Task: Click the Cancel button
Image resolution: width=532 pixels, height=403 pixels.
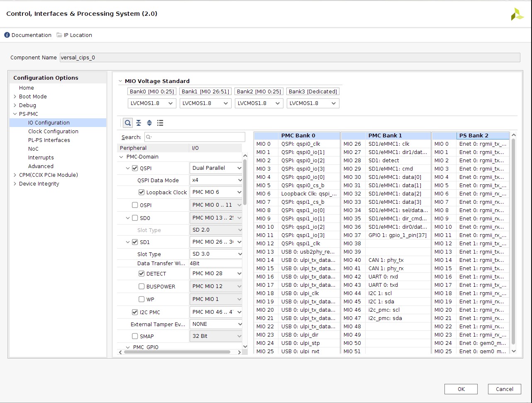Action: 505,389
